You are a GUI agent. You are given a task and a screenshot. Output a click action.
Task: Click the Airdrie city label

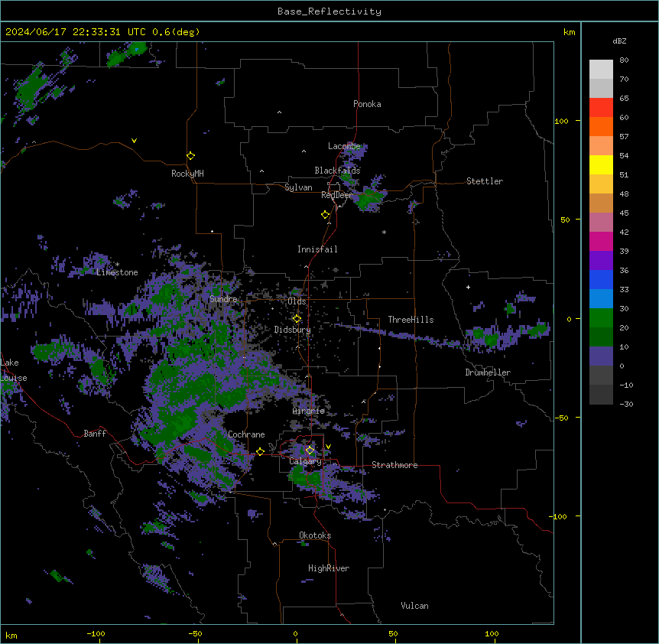(309, 411)
